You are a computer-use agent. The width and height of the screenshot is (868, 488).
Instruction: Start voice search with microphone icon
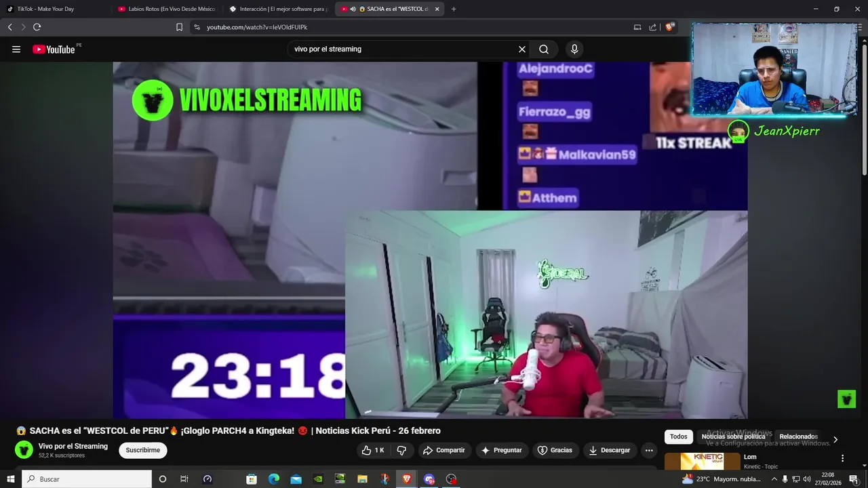coord(574,49)
